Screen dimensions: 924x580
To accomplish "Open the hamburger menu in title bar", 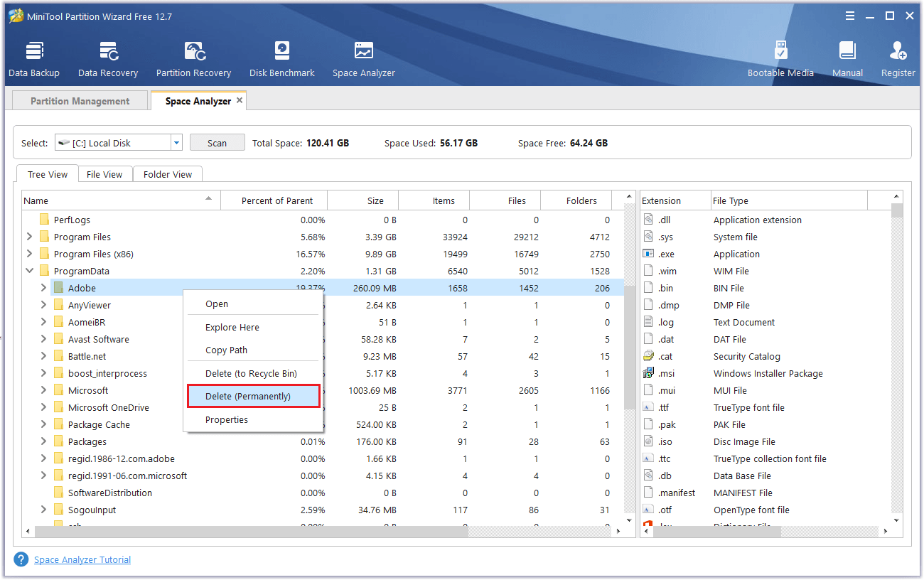I will coord(851,16).
